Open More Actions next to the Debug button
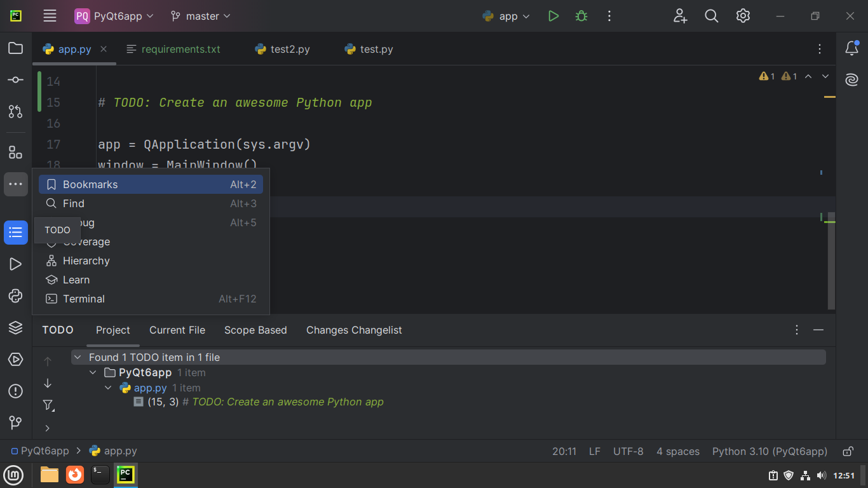The height and width of the screenshot is (488, 868). [x=609, y=16]
